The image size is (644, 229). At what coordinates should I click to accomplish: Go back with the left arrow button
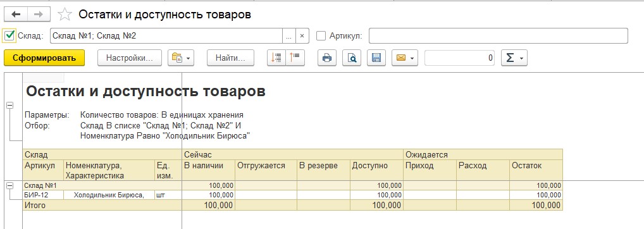[16, 15]
